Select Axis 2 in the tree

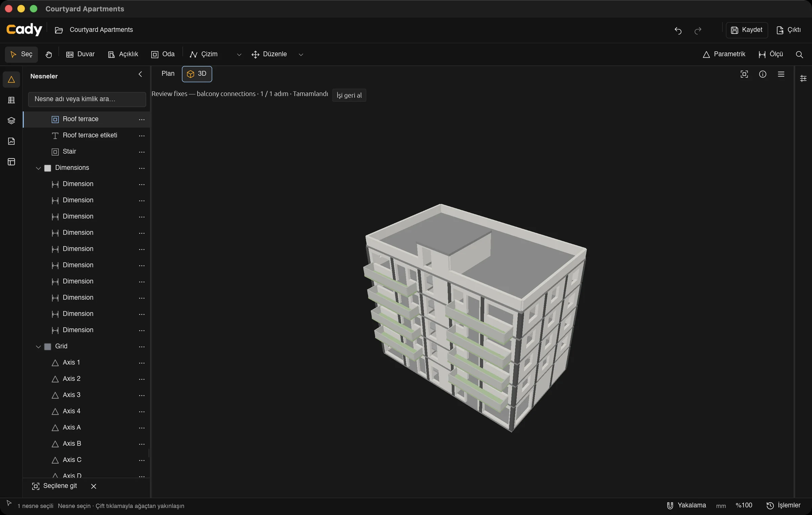point(86,379)
